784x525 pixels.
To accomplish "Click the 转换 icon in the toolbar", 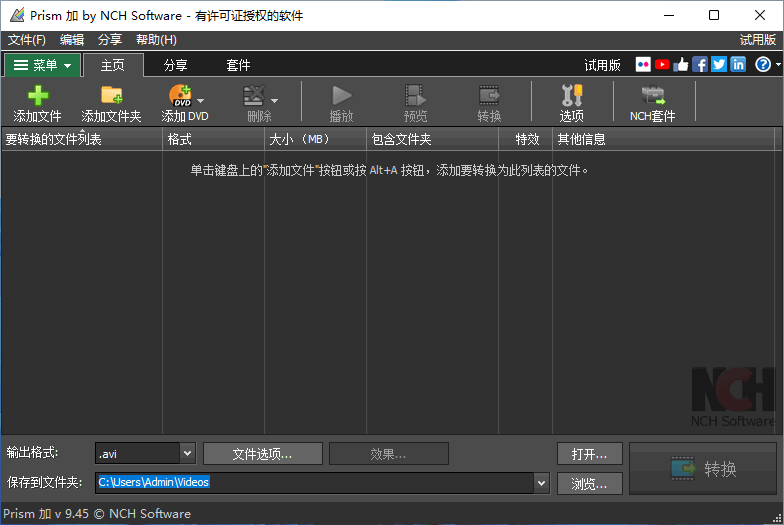I will coord(489,95).
